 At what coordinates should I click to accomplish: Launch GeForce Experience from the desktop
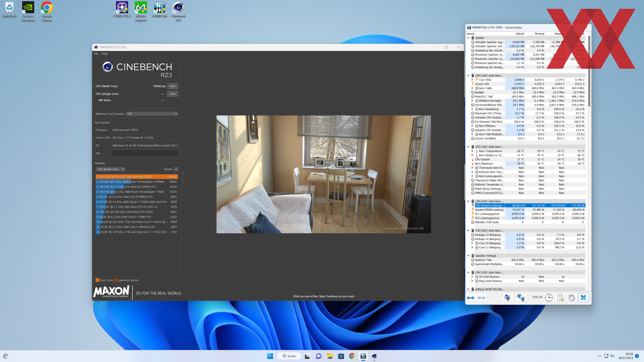tap(28, 12)
